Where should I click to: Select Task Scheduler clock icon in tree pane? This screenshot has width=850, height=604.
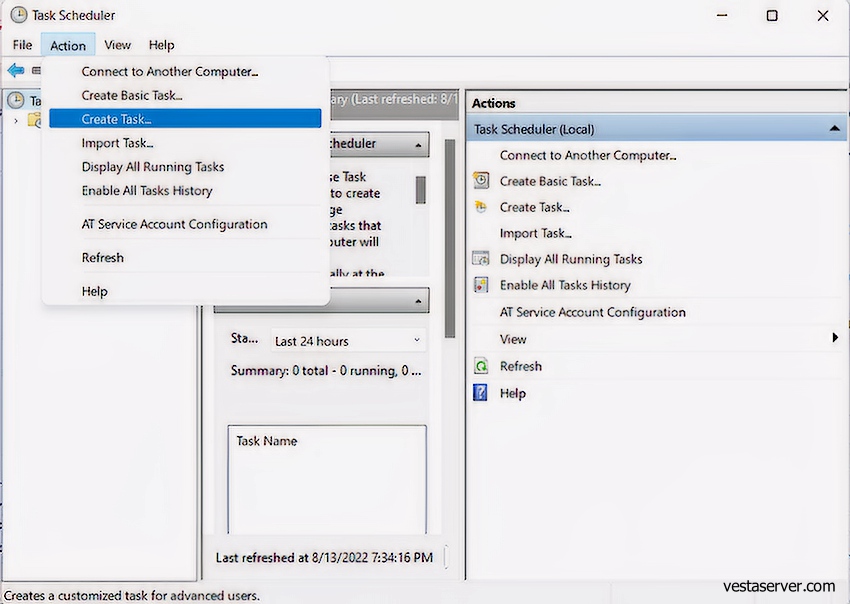16,100
